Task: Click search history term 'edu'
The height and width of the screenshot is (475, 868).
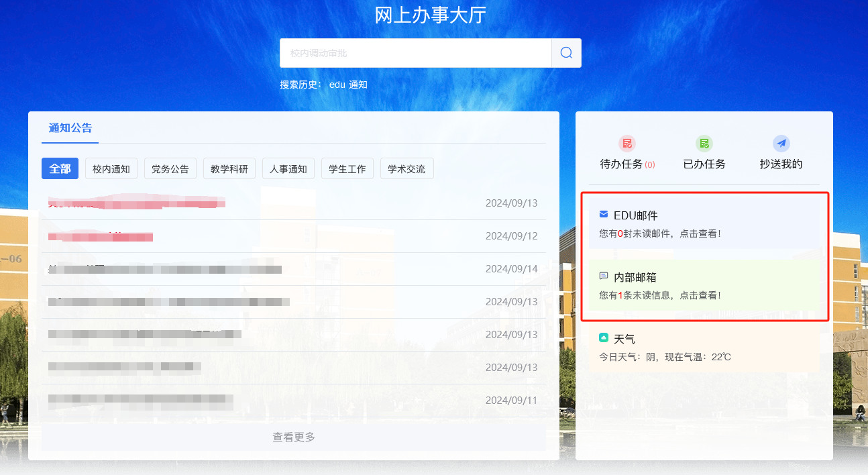Action: tap(337, 85)
